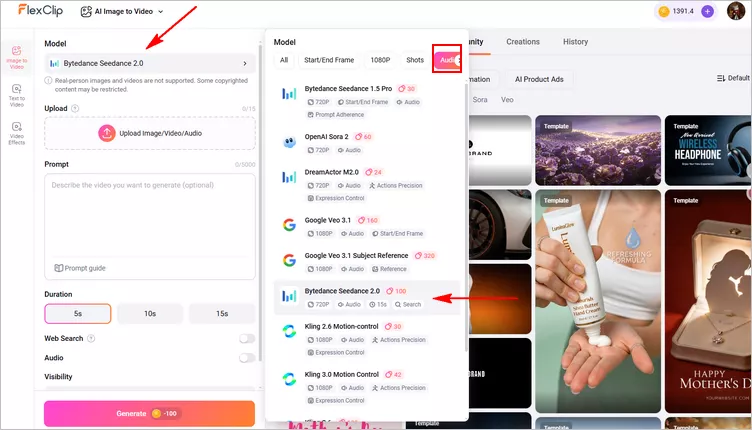
Task: Click the gold coin credits icon
Action: tap(664, 12)
